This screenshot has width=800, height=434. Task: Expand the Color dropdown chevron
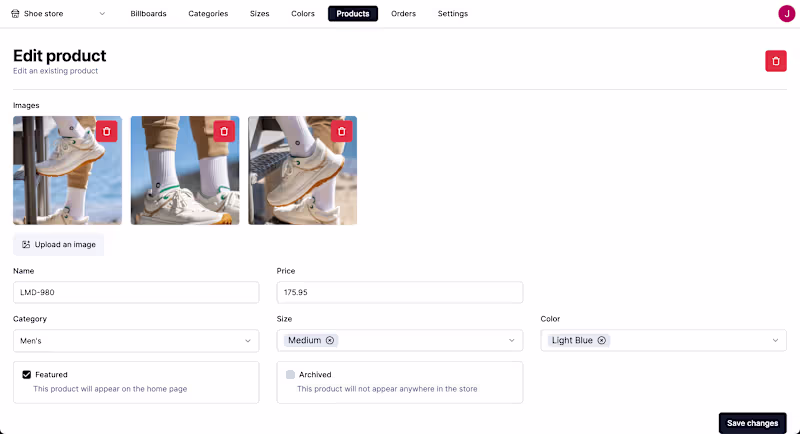click(775, 341)
